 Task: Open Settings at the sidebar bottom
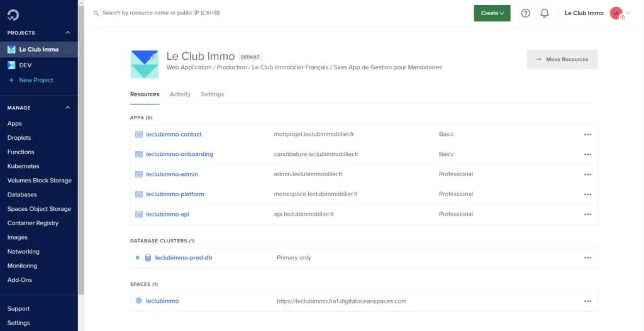pos(18,323)
